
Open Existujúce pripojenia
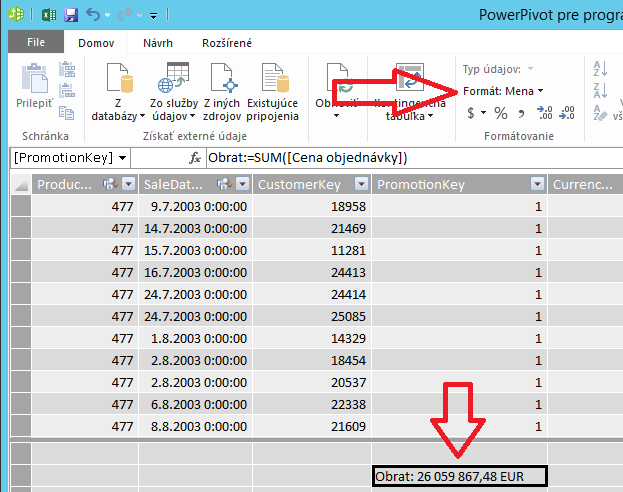coord(273,92)
